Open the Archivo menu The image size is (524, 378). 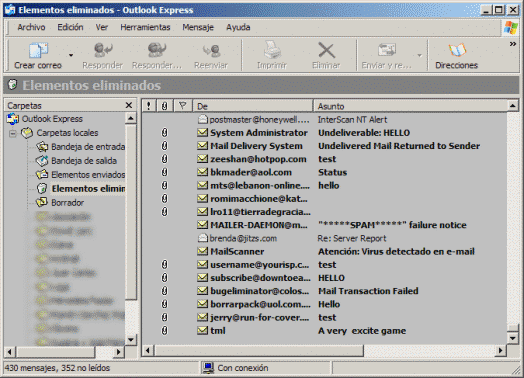31,27
